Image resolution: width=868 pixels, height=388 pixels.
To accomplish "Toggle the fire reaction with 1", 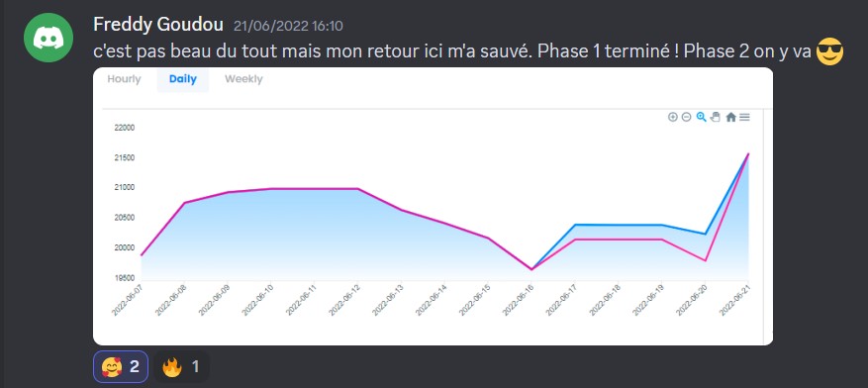I will tap(181, 366).
